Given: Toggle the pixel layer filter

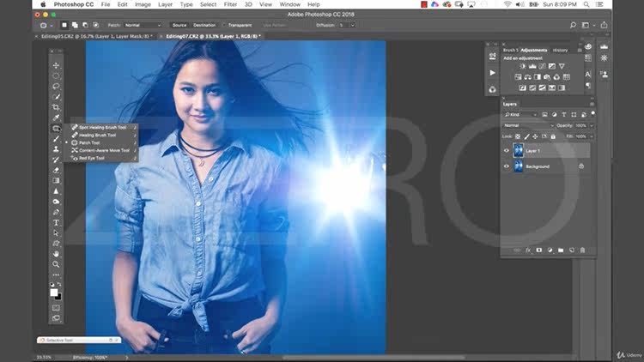Looking at the screenshot, I should pyautogui.click(x=544, y=114).
